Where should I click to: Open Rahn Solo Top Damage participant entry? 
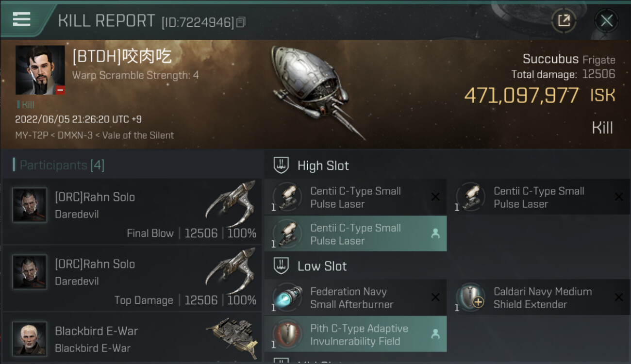click(132, 278)
